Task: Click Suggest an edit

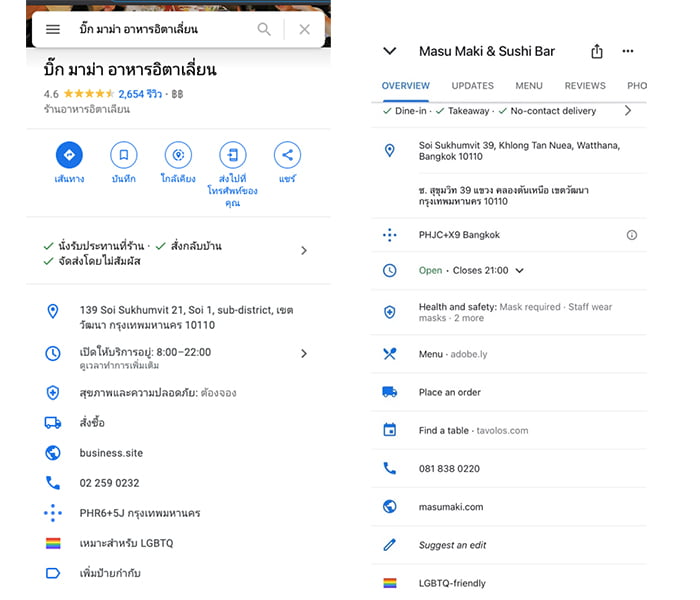Action: [x=452, y=545]
